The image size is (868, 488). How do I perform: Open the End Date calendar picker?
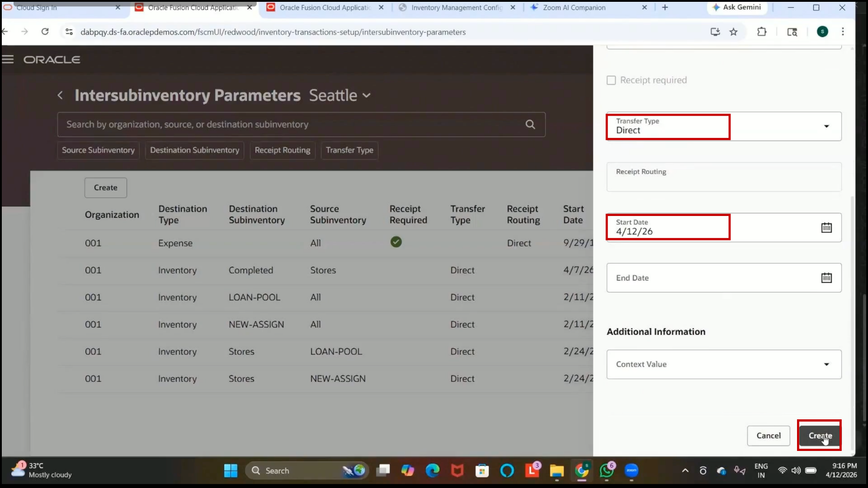click(826, 278)
